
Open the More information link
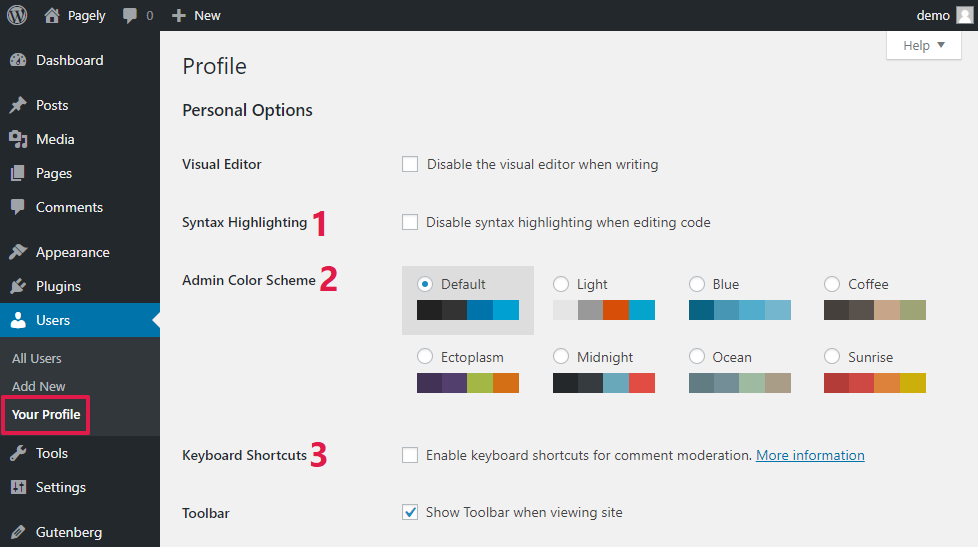click(810, 455)
